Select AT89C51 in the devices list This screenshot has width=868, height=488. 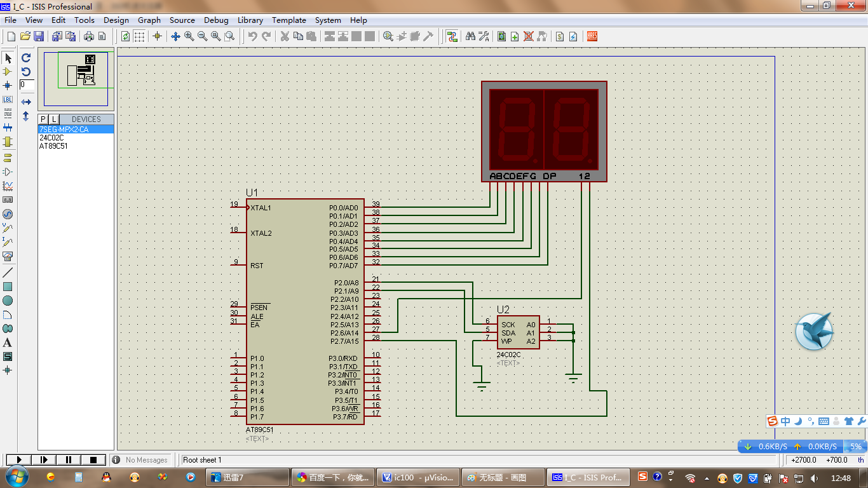click(x=53, y=146)
